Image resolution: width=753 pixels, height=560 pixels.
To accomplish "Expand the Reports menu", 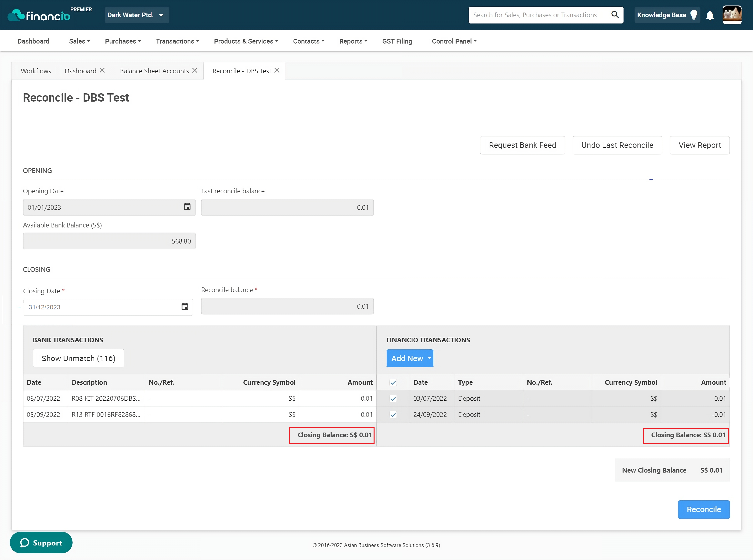I will 353,41.
